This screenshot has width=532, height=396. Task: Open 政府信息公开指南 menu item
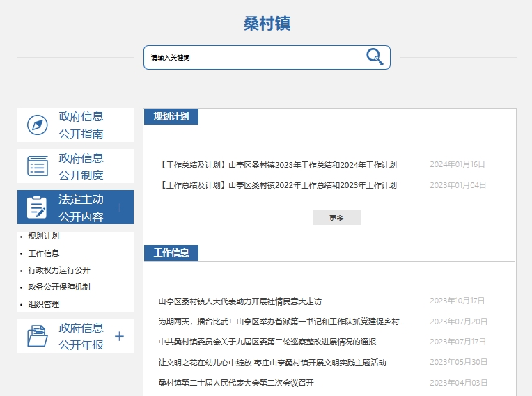pyautogui.click(x=75, y=125)
